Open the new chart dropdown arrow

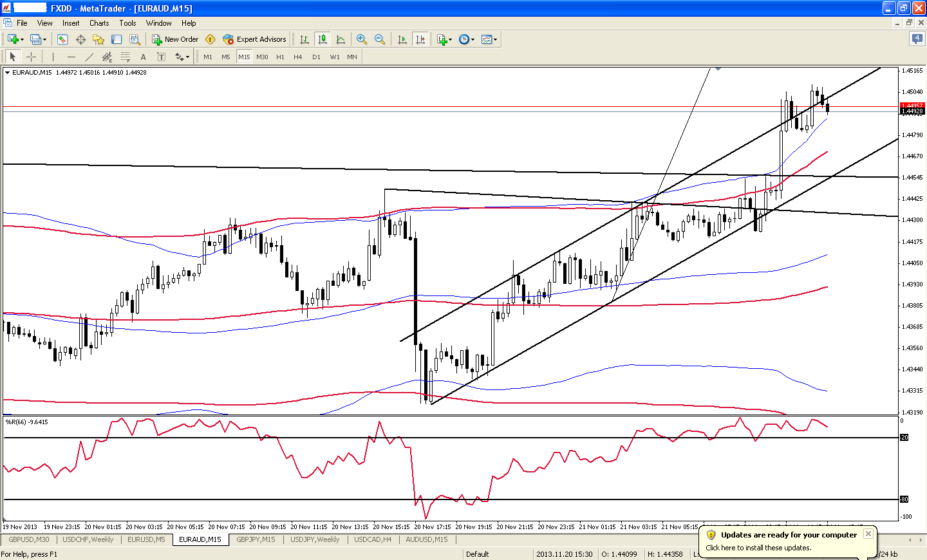[x=22, y=39]
